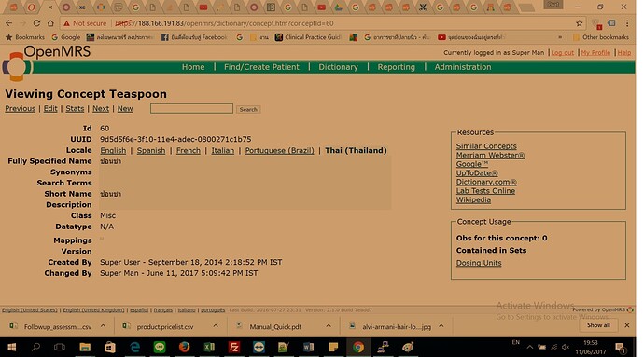Show all downloads in the download bar
This screenshot has height=357, width=644.
pyautogui.click(x=598, y=325)
